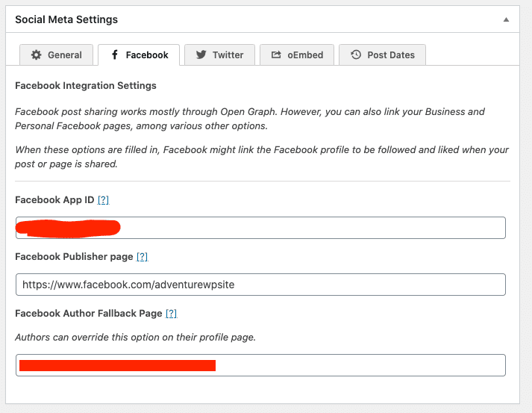The image size is (532, 413).
Task: Click the Facebook Publisher page label
Action: (74, 256)
